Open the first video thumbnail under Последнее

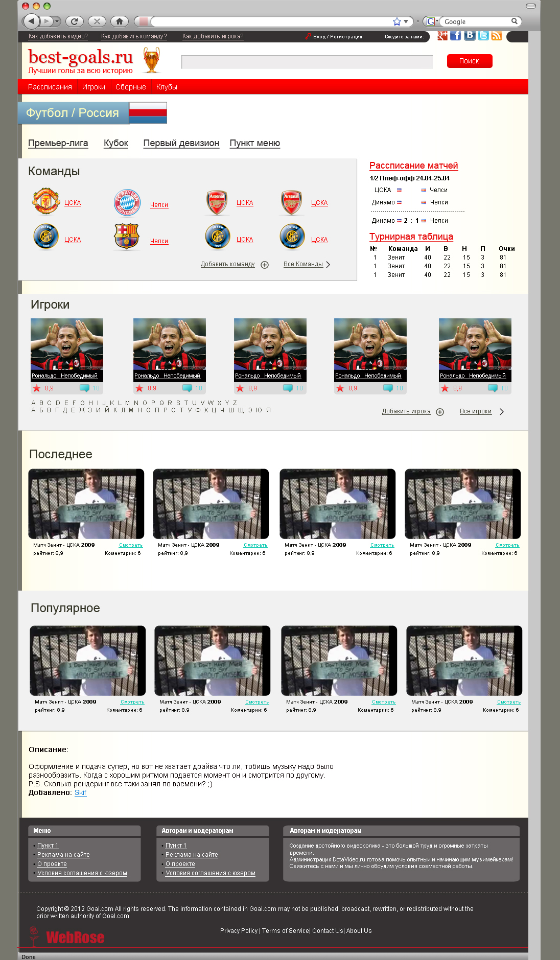86,504
